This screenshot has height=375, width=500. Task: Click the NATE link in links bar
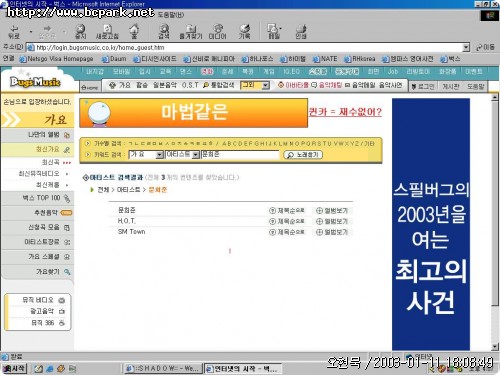point(325,59)
